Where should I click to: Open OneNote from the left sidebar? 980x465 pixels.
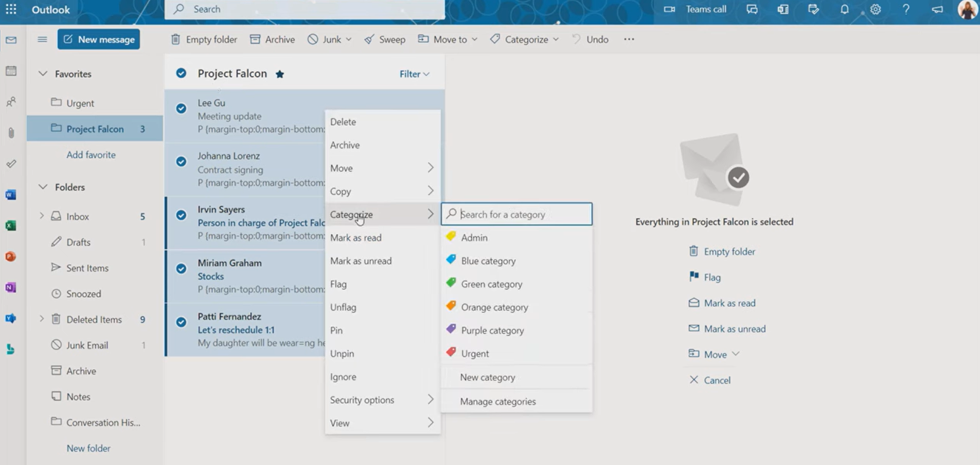(x=11, y=287)
